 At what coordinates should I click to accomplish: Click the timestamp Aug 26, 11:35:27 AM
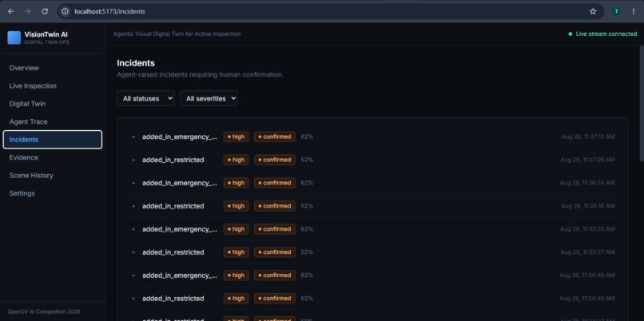[588, 252]
